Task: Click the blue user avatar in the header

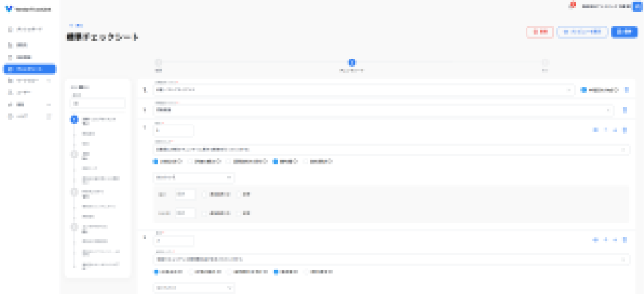Action: [x=637, y=6]
